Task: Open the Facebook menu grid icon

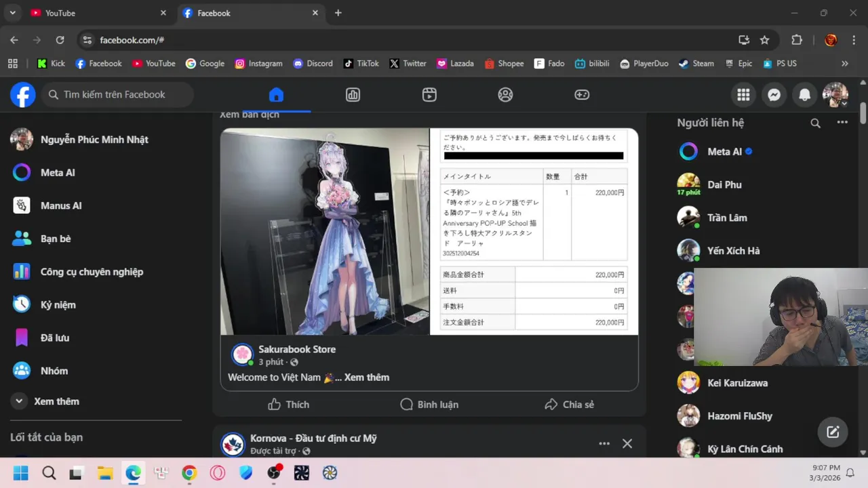Action: [743, 95]
